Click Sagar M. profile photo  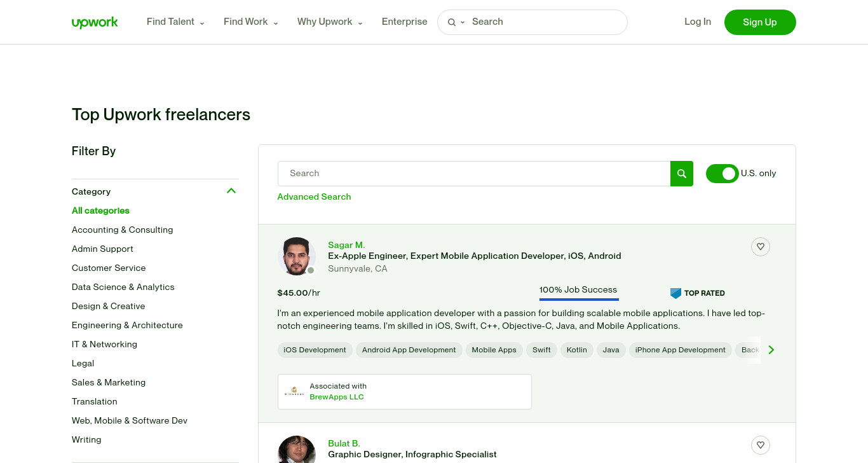[297, 256]
